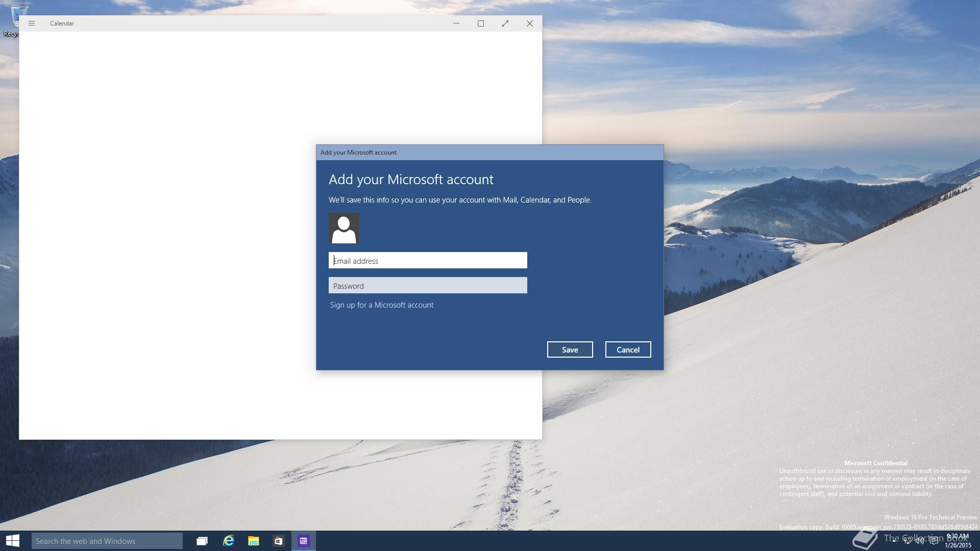Close the Calendar window

530,23
